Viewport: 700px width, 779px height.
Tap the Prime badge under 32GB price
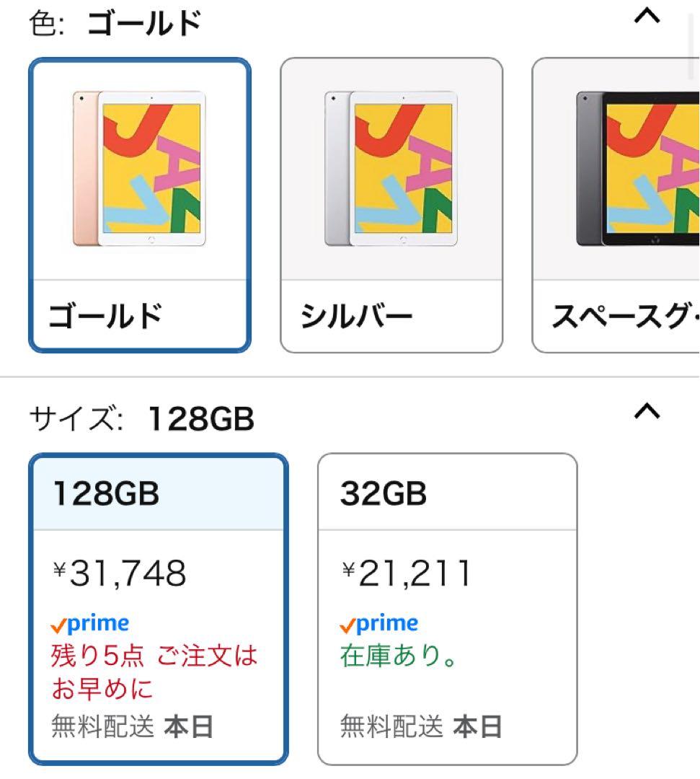[378, 622]
